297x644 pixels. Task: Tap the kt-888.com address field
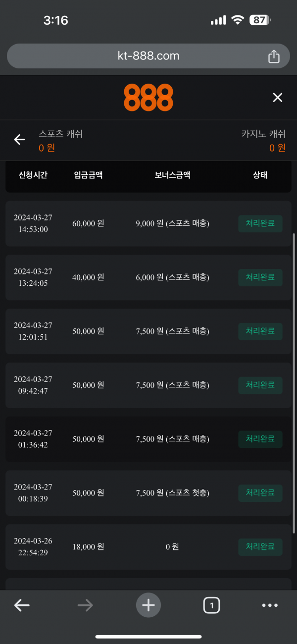148,56
